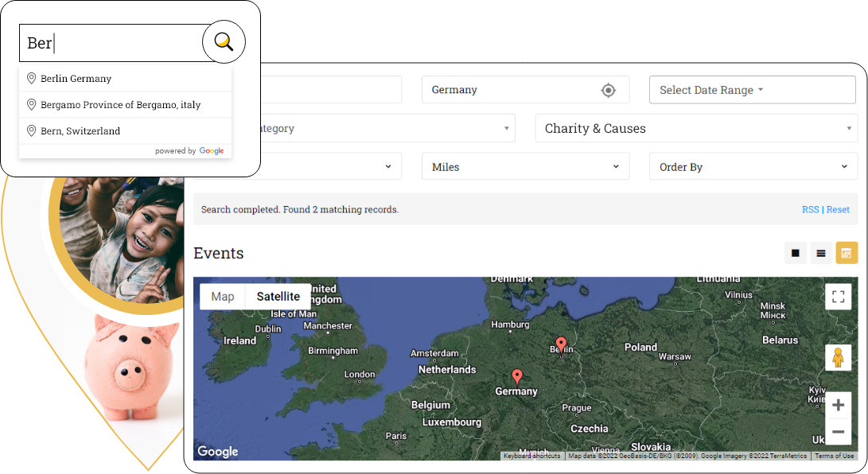Toggle fullscreen map view
The image size is (868, 474).
(838, 297)
